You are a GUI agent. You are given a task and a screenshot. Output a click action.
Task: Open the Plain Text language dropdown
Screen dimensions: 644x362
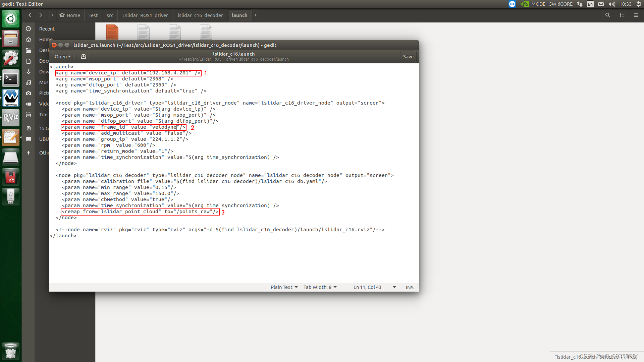tap(284, 288)
